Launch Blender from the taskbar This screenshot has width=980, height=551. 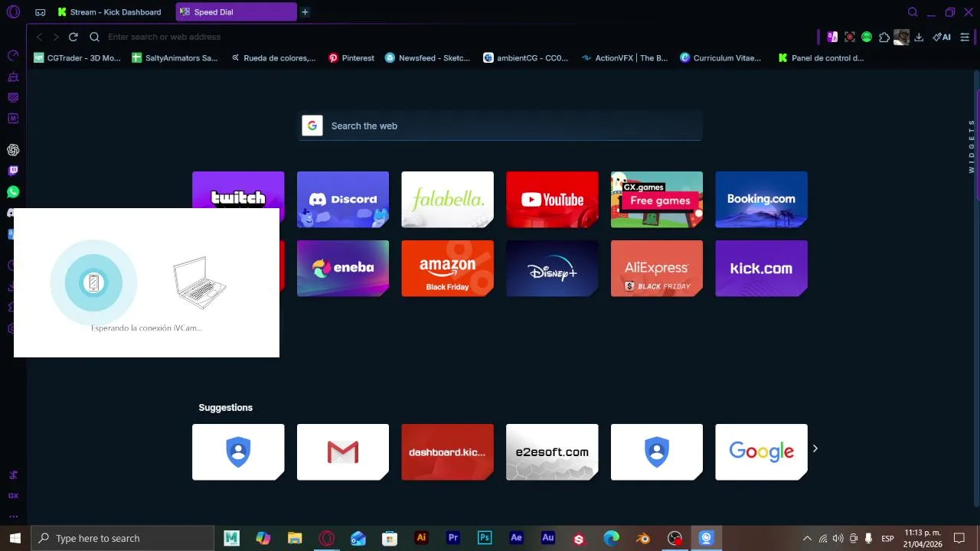coord(643,538)
